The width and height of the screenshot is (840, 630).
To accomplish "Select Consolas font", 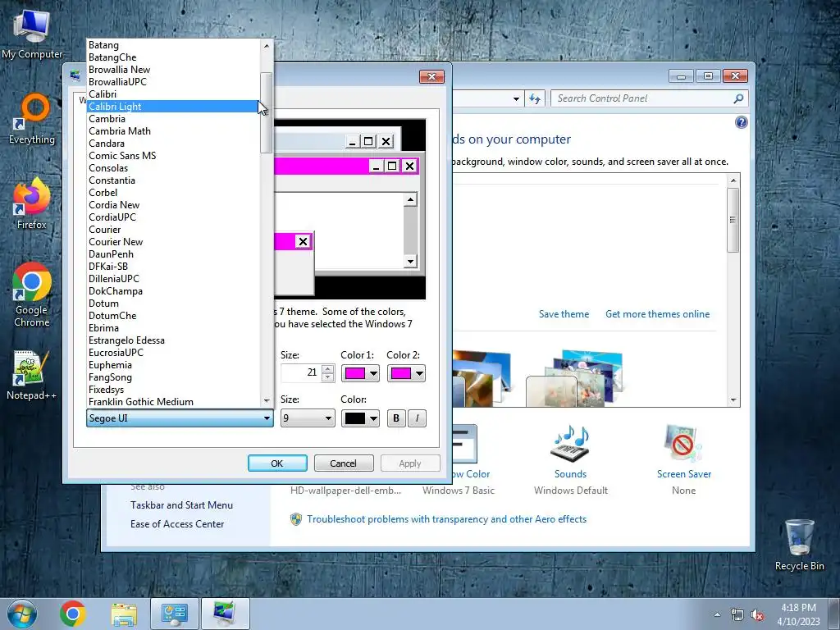I will pos(172,168).
